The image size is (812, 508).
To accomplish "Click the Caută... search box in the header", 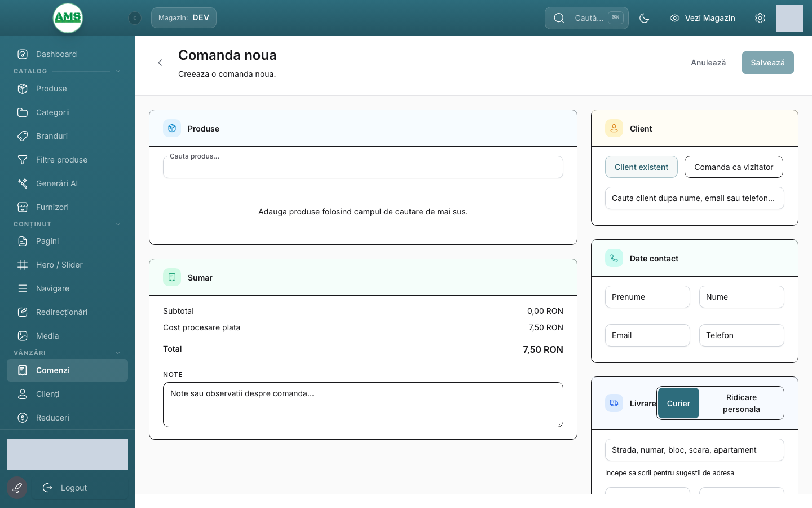I will [x=586, y=18].
